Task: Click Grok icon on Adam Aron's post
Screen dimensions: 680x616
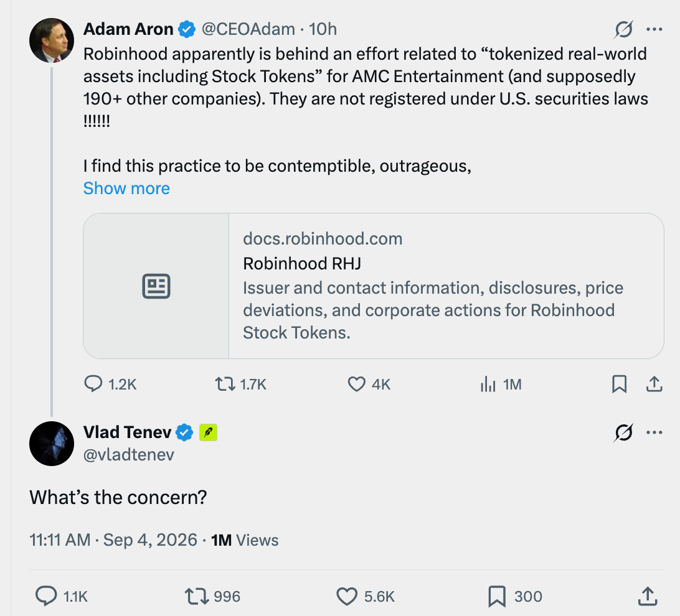Action: [x=623, y=29]
